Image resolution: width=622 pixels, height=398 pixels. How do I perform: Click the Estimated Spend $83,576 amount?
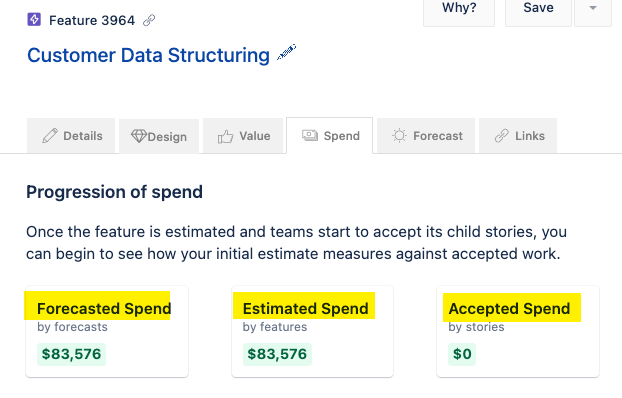coord(277,354)
